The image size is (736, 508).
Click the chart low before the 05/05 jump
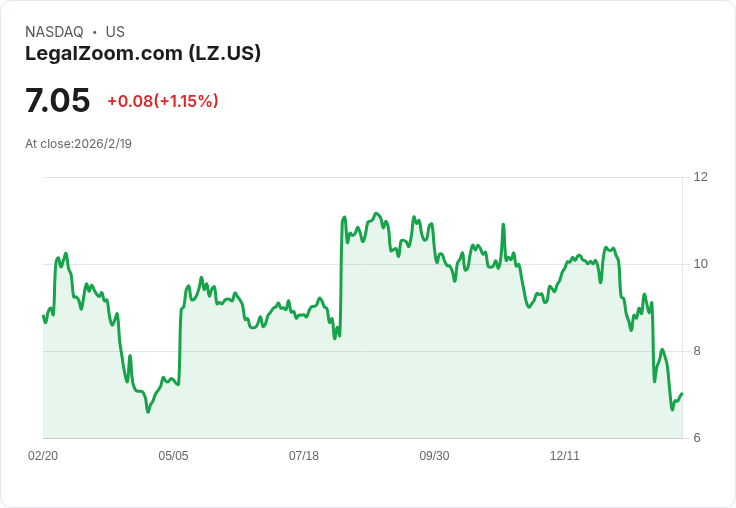(x=148, y=411)
